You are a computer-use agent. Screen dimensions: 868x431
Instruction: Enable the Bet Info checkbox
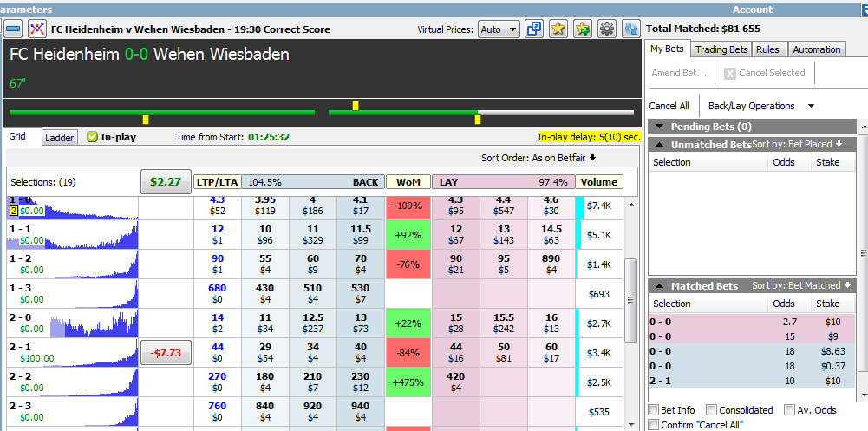654,410
